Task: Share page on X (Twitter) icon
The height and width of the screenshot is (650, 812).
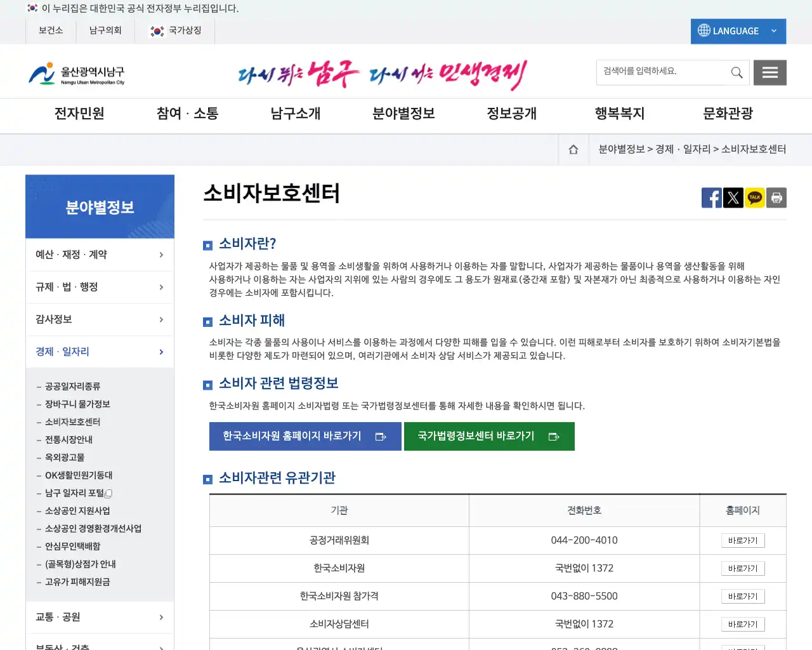Action: [x=733, y=197]
